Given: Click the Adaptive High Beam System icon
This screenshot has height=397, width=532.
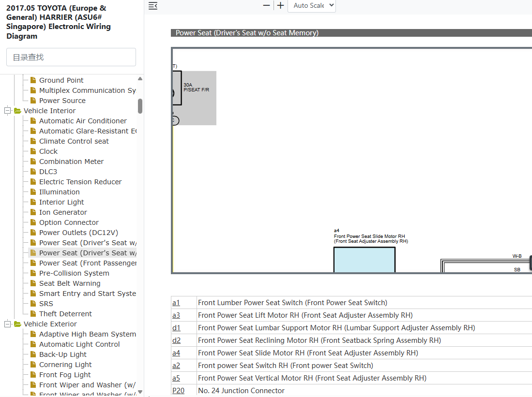Looking at the screenshot, I should (33, 334).
